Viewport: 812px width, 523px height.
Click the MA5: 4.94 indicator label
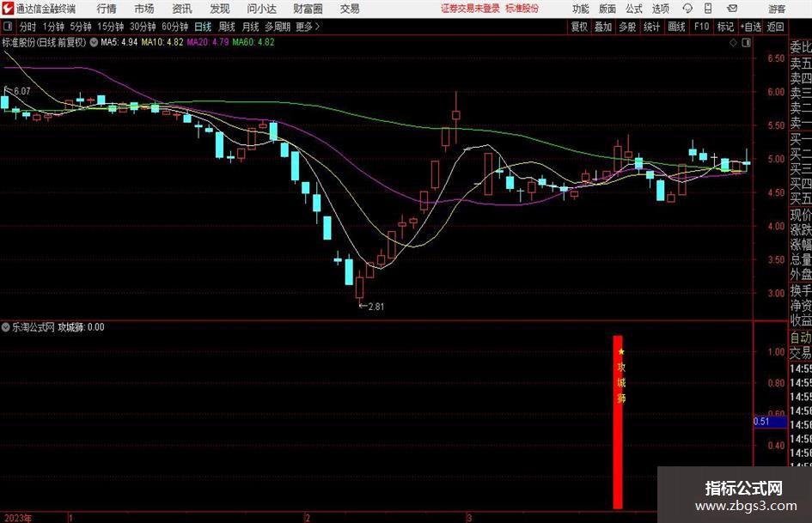119,42
